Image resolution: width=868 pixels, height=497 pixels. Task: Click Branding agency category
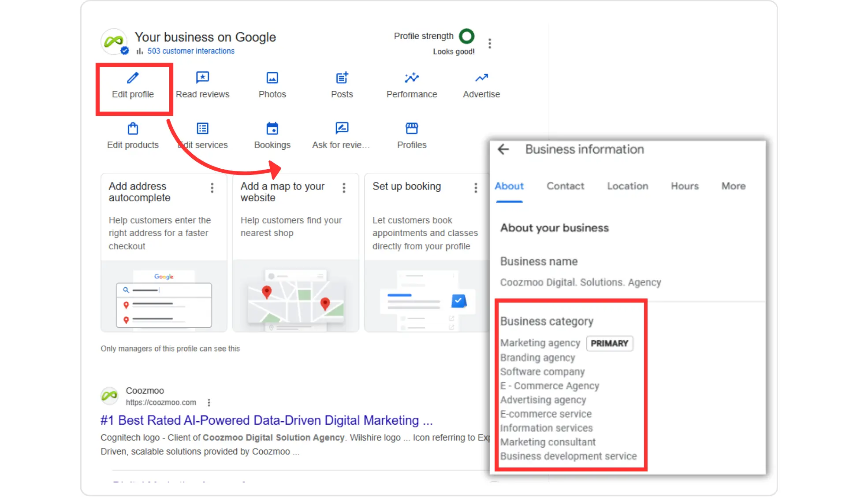pos(537,358)
